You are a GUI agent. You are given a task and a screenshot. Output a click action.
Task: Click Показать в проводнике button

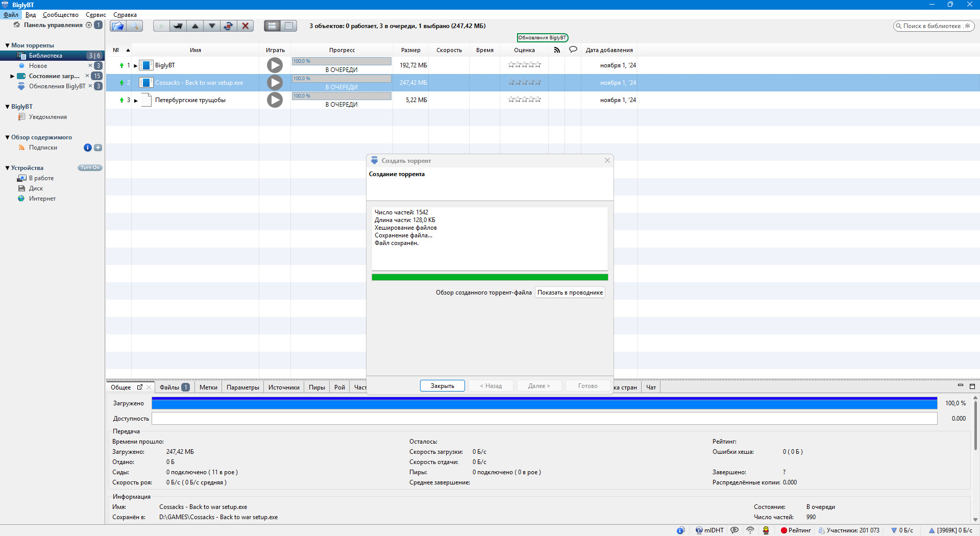coord(570,293)
